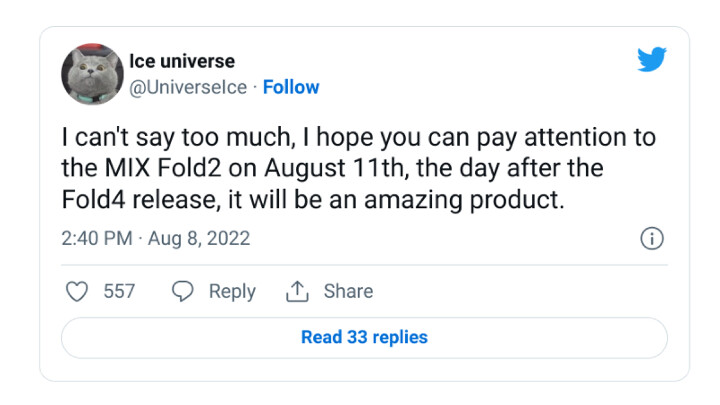This screenshot has width=720, height=405.
Task: Open the 557 likes count
Action: point(119,291)
